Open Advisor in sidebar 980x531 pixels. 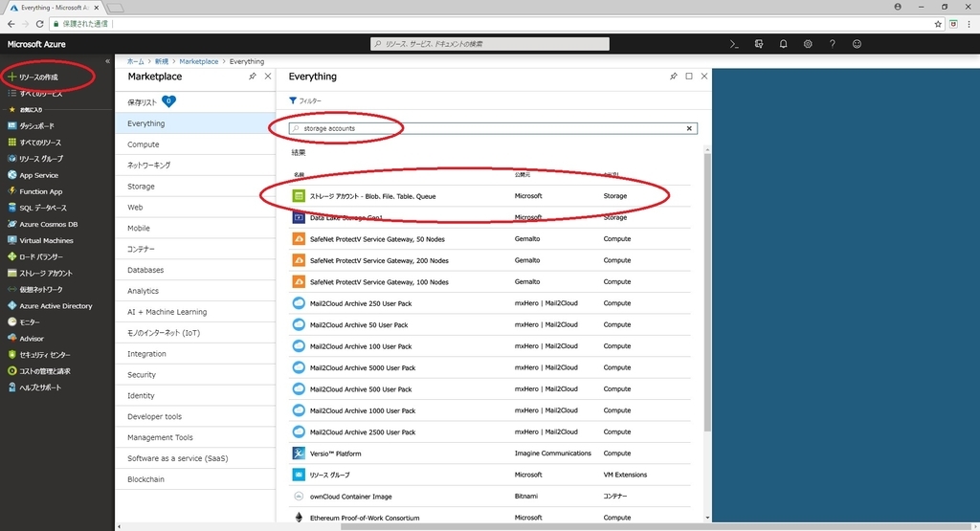coord(26,339)
